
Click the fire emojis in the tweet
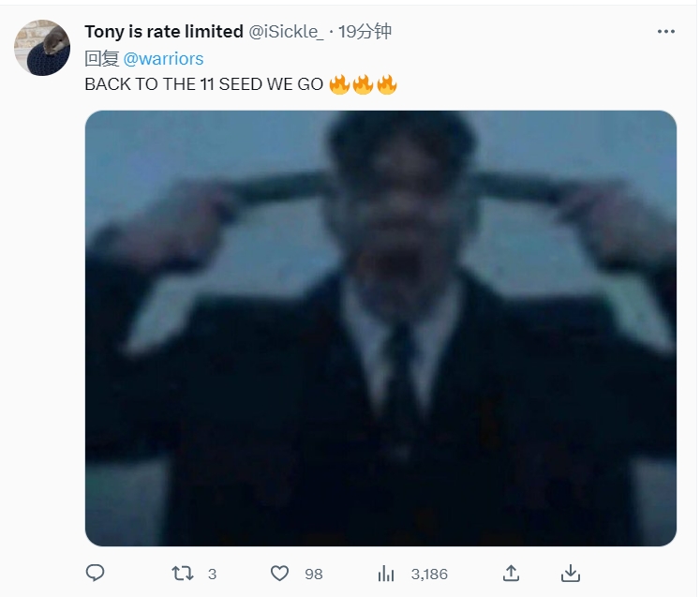coord(363,84)
